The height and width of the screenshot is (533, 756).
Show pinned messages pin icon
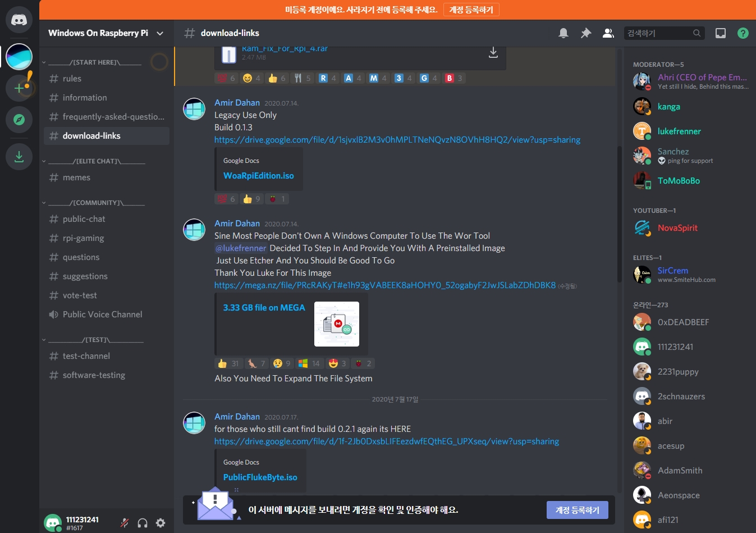pyautogui.click(x=586, y=33)
